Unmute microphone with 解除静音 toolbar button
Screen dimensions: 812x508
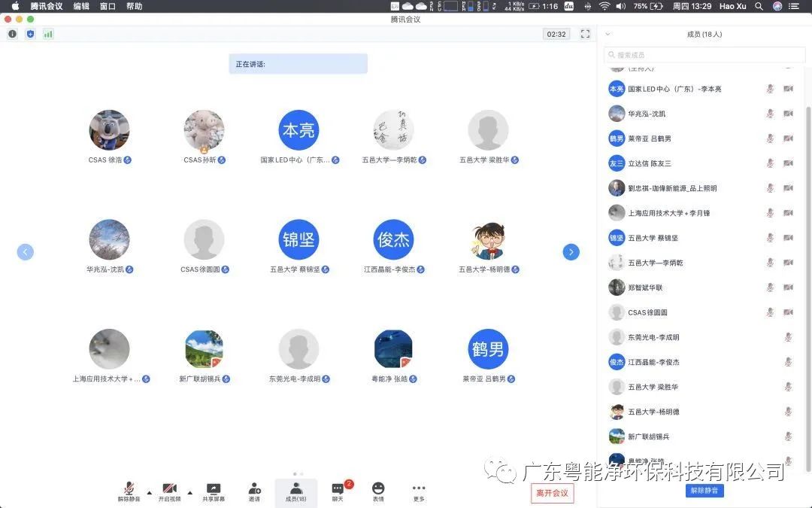click(129, 492)
